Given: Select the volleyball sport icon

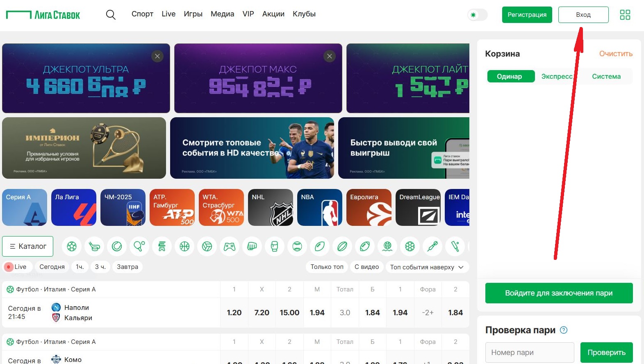Looking at the screenshot, I should point(207,246).
